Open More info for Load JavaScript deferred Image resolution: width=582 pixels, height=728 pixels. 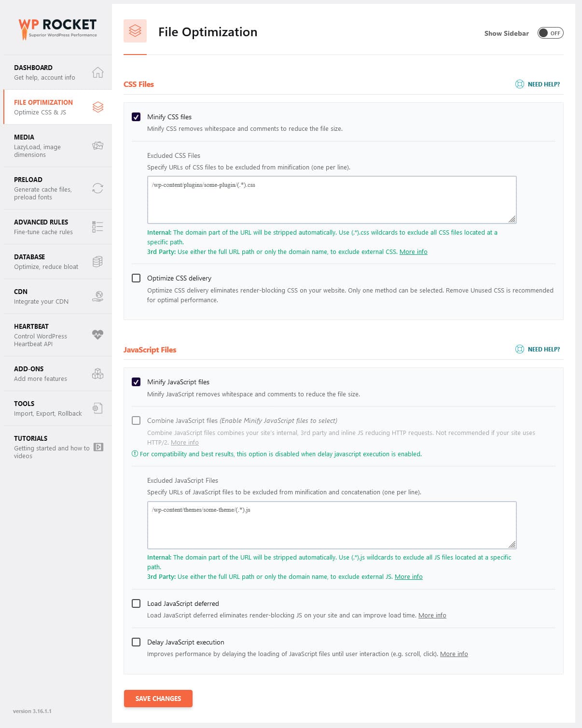coord(432,615)
